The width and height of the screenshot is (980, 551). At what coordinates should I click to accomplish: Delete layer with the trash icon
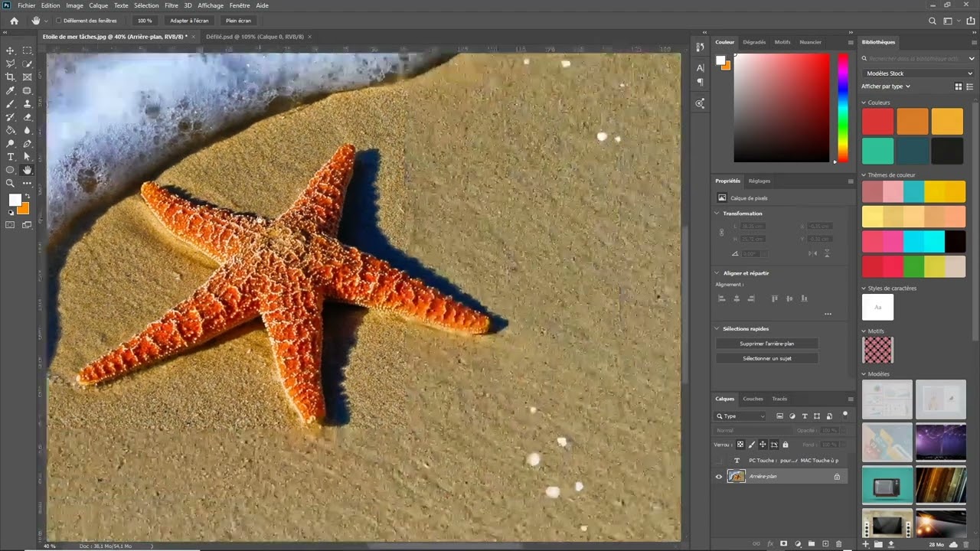pyautogui.click(x=838, y=544)
